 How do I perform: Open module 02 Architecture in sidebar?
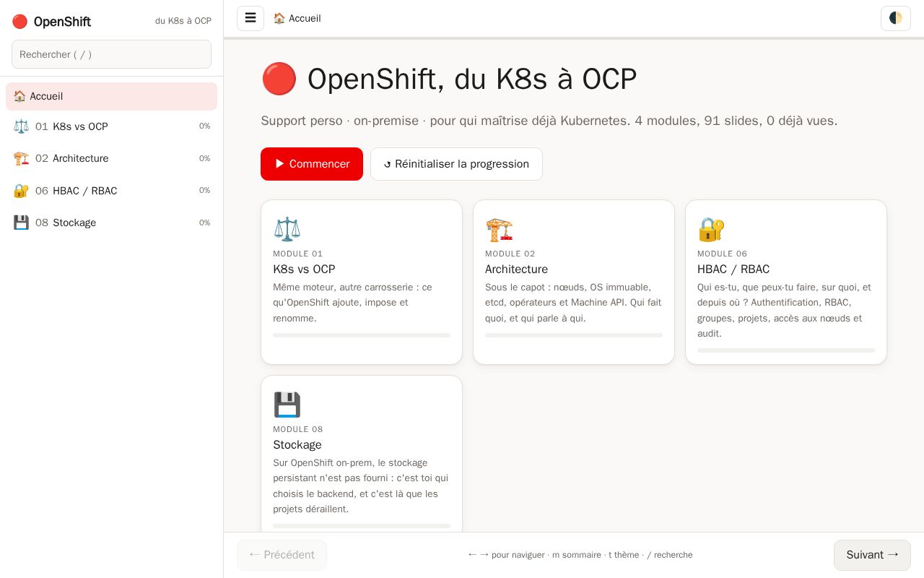pyautogui.click(x=111, y=158)
